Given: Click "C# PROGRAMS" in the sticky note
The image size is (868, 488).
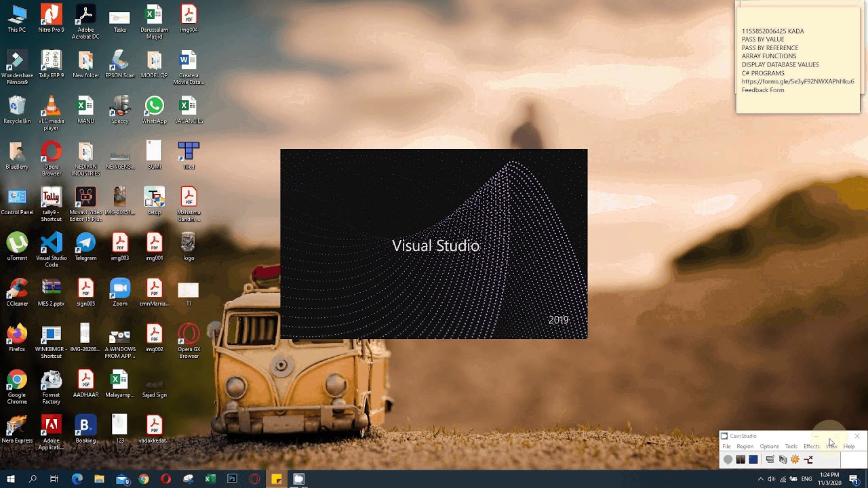Looking at the screenshot, I should (x=763, y=73).
